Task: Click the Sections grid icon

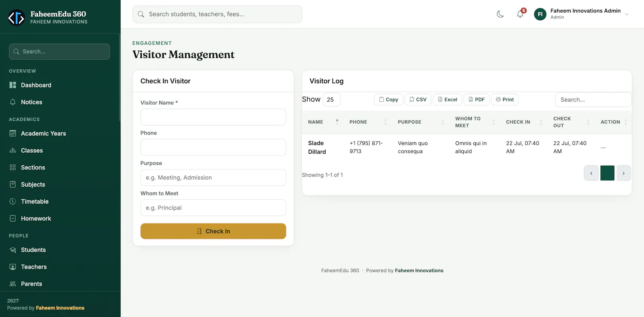Action: pos(13,167)
